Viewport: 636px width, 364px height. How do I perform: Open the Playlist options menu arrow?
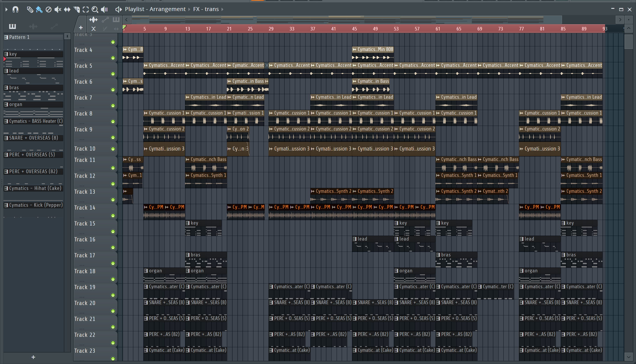click(6, 9)
